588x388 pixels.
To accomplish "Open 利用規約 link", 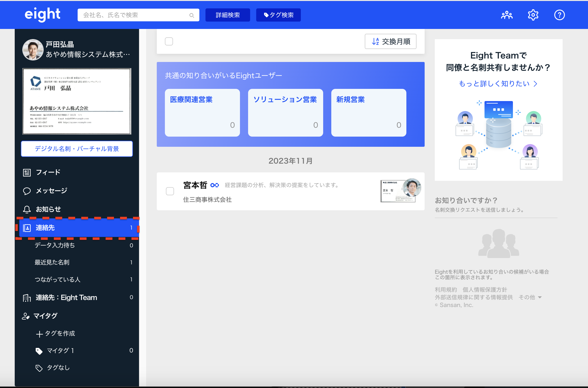I will tap(446, 290).
